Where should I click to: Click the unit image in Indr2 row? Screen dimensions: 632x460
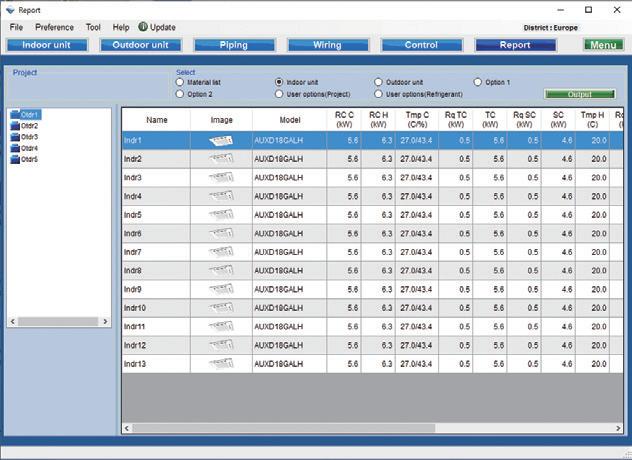(x=221, y=159)
